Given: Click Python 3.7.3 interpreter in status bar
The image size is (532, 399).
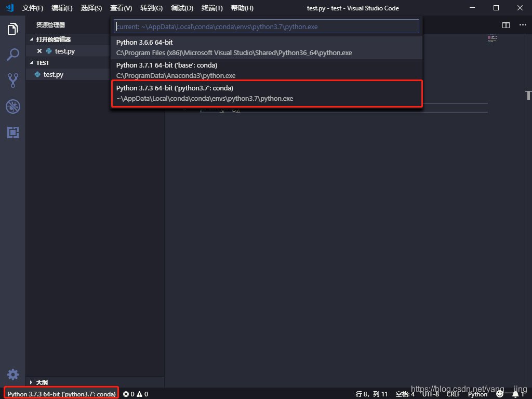Looking at the screenshot, I should point(61,394).
